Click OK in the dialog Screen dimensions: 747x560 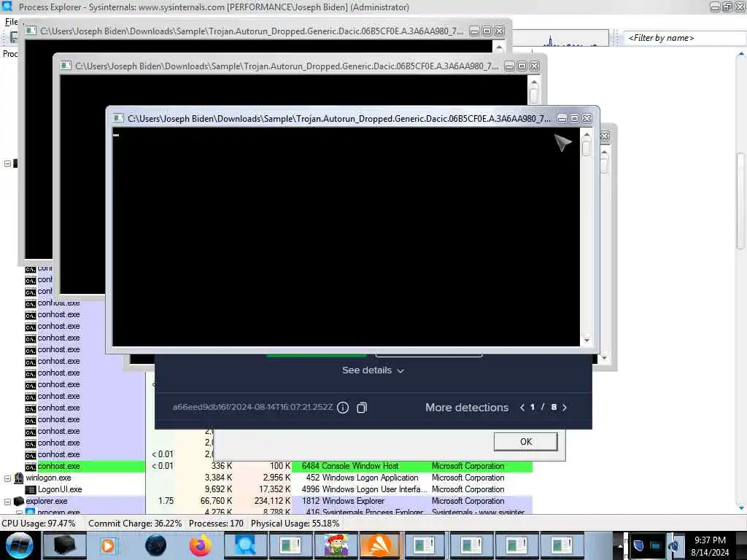pos(525,441)
